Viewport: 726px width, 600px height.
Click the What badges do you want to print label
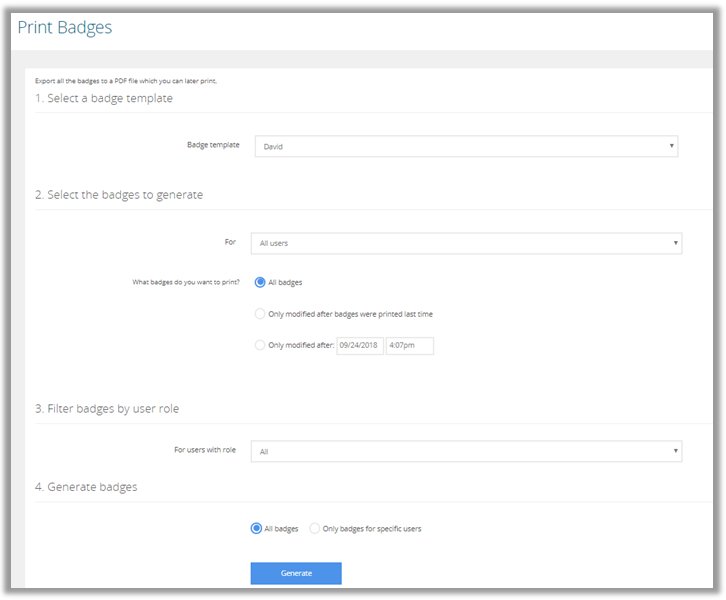coord(186,282)
